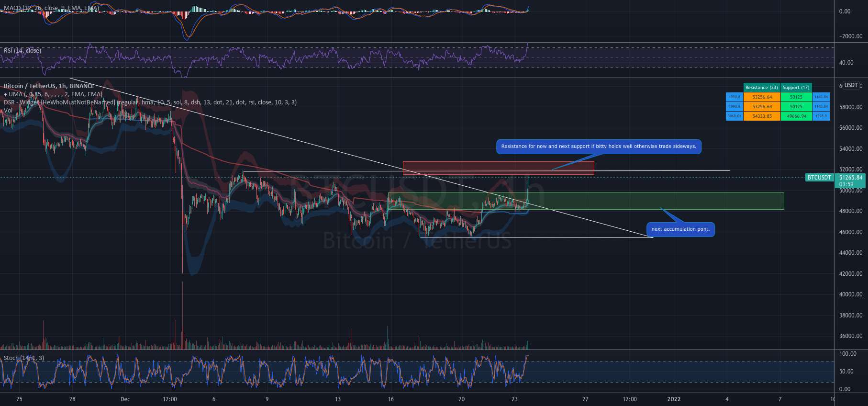Click the '25' date label on time axis

(x=19, y=399)
